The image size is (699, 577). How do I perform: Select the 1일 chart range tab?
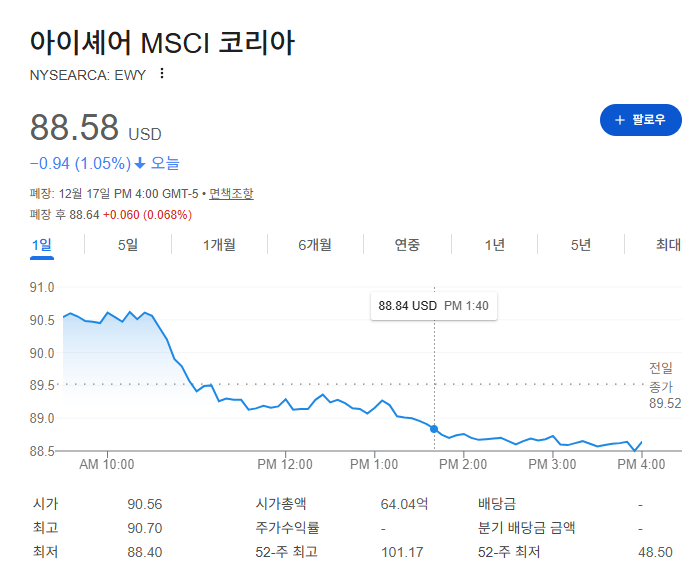(42, 245)
